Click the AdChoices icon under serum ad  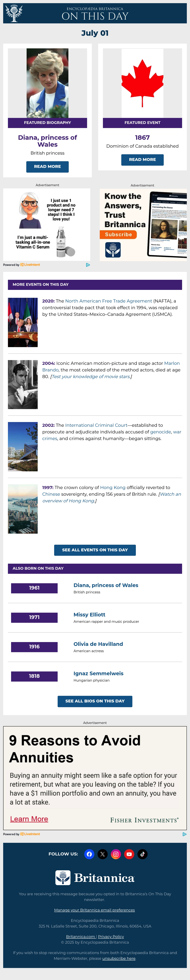(x=88, y=265)
